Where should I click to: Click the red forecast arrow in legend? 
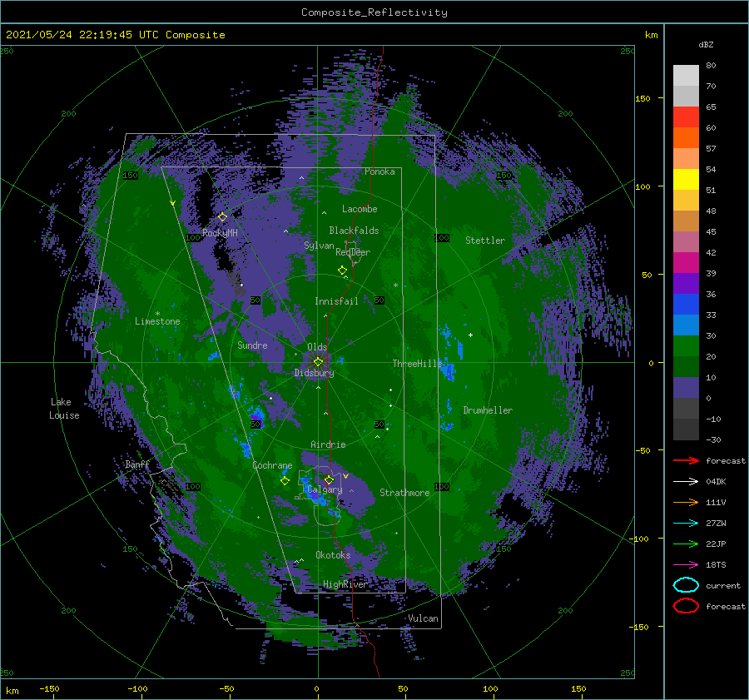[x=686, y=460]
